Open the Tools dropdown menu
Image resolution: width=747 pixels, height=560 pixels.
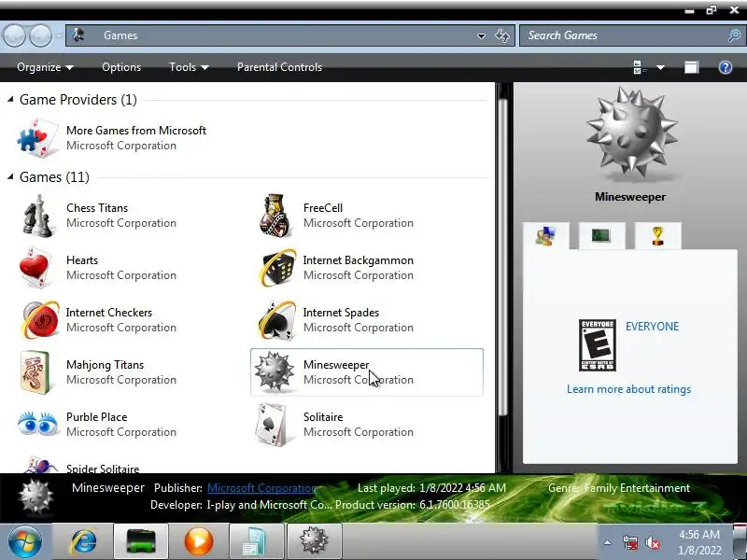(x=189, y=67)
